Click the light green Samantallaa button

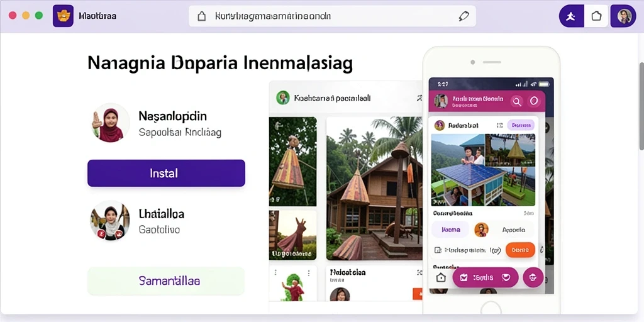166,281
